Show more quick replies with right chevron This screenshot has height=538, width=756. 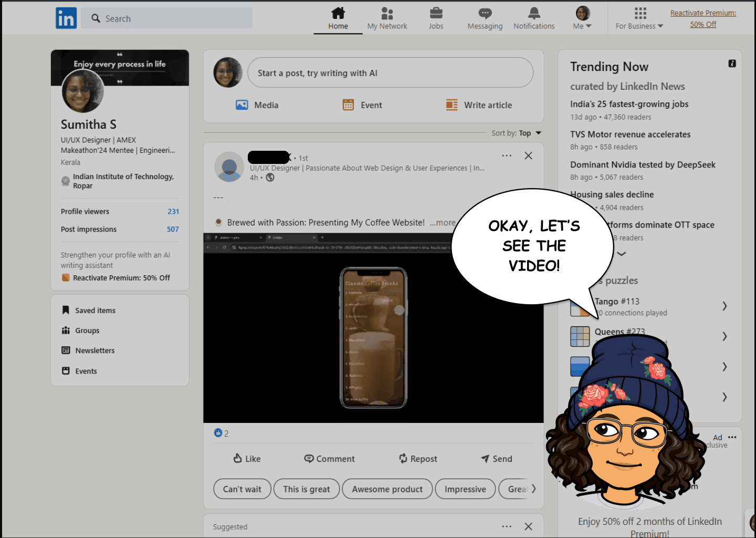533,489
